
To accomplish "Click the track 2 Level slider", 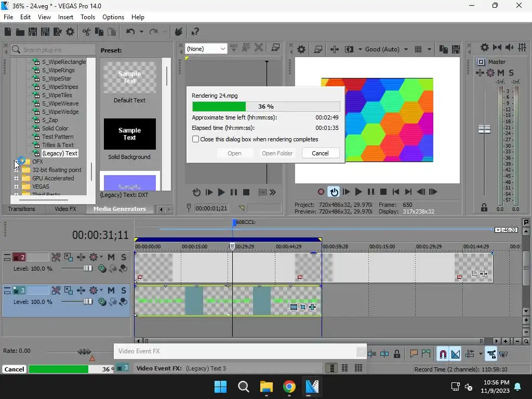I will (x=88, y=269).
